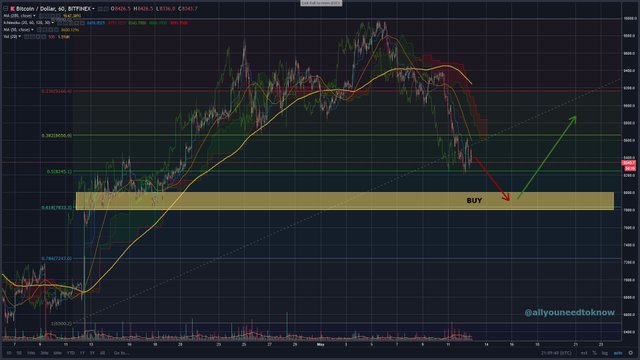Select the 1(6500.2) Fibonacci level label
The height and width of the screenshot is (360, 640).
[61, 323]
